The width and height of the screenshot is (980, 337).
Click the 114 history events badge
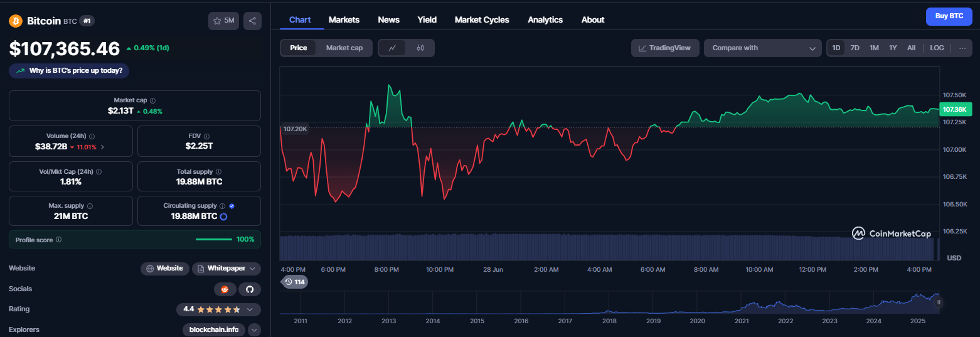294,282
